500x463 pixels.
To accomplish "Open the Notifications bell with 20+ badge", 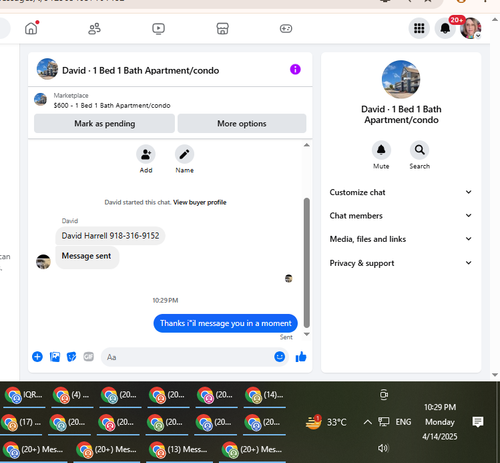I will [x=445, y=28].
